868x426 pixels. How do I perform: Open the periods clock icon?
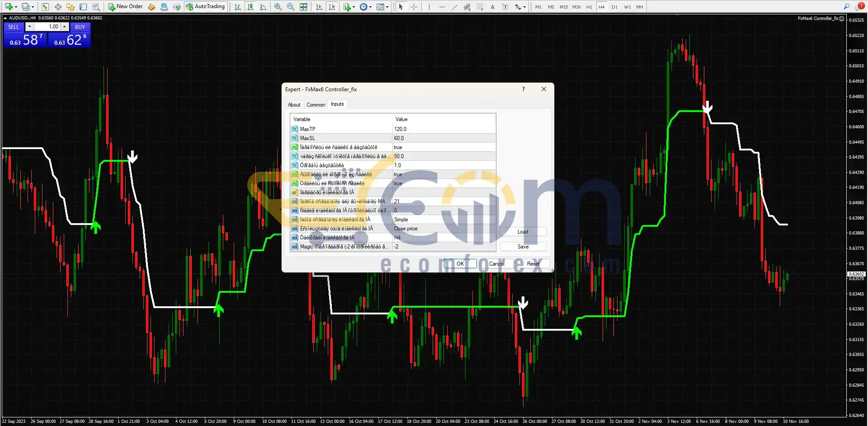363,7
